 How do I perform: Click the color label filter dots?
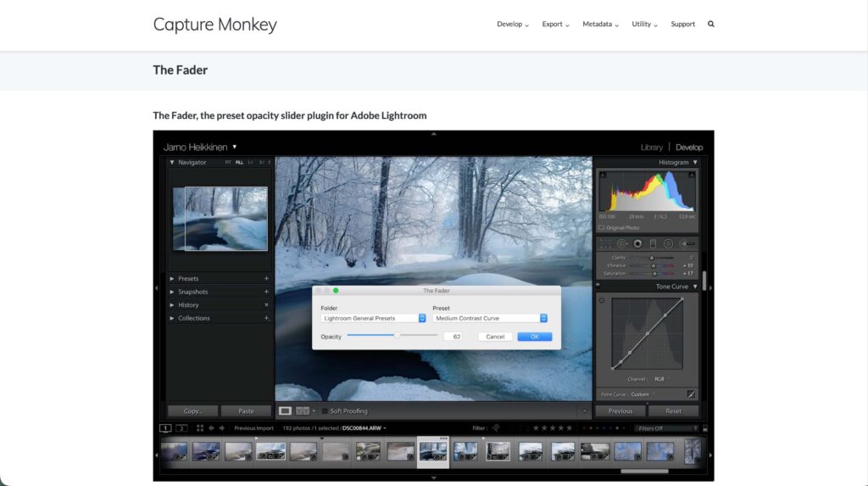point(604,427)
